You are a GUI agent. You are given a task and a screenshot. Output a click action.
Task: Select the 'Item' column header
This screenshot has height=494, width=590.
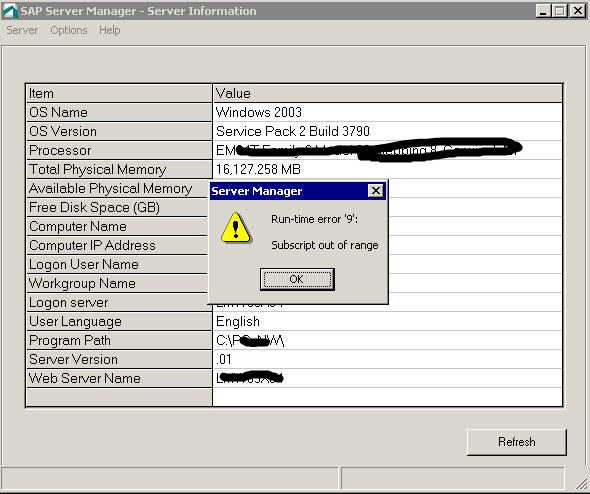click(x=119, y=93)
